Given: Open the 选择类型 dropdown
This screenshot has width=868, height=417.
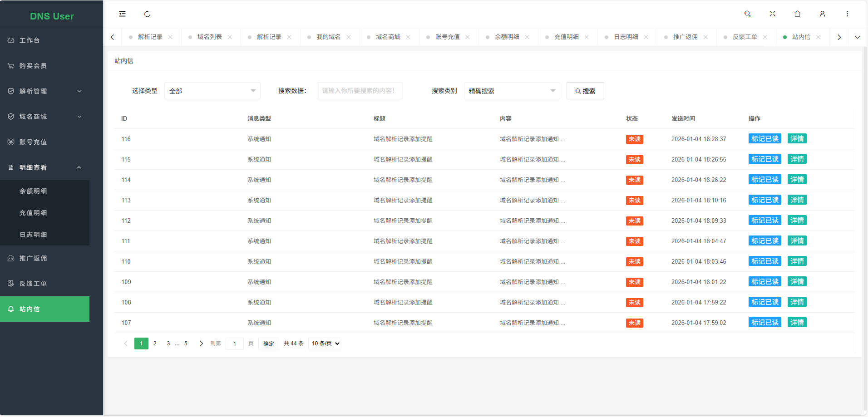Looking at the screenshot, I should (212, 91).
